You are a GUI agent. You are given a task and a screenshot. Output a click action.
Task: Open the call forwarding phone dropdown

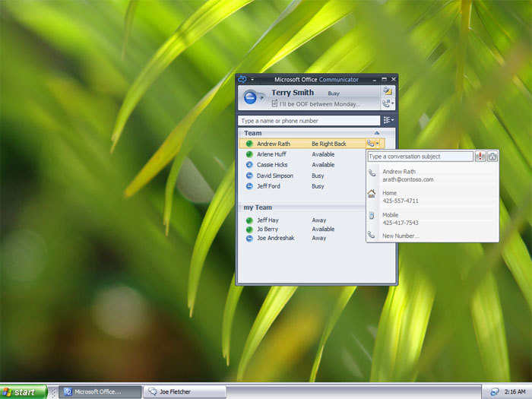pos(388,103)
